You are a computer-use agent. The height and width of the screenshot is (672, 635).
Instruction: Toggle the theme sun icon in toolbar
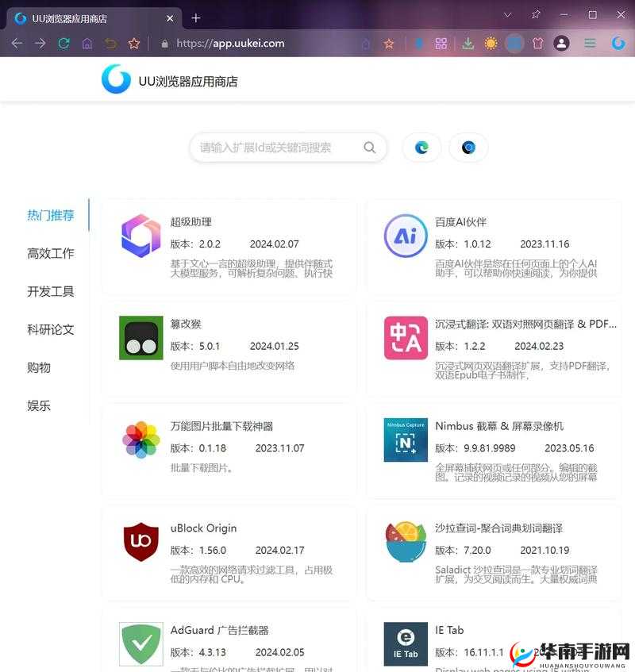pos(490,43)
